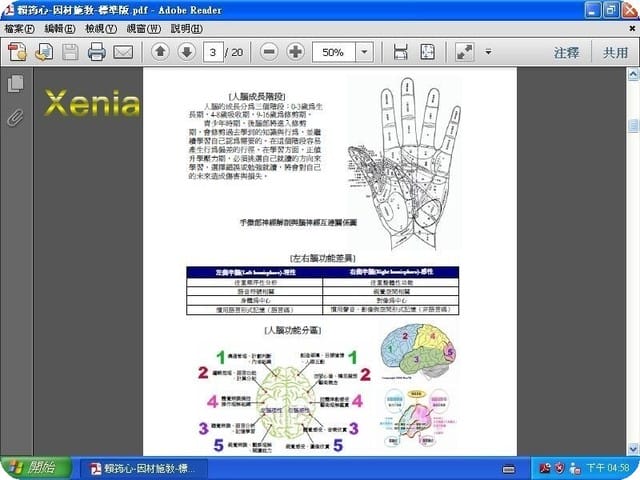
Task: Open the 編輯(E) menu
Action: (60, 29)
